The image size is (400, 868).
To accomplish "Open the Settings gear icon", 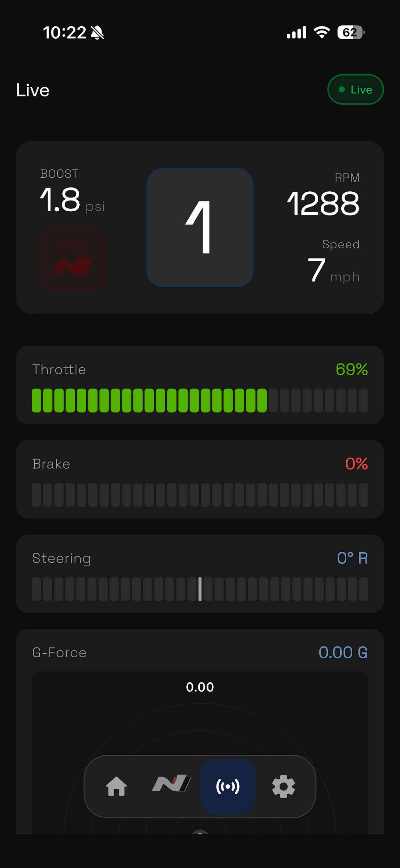I will click(x=283, y=786).
